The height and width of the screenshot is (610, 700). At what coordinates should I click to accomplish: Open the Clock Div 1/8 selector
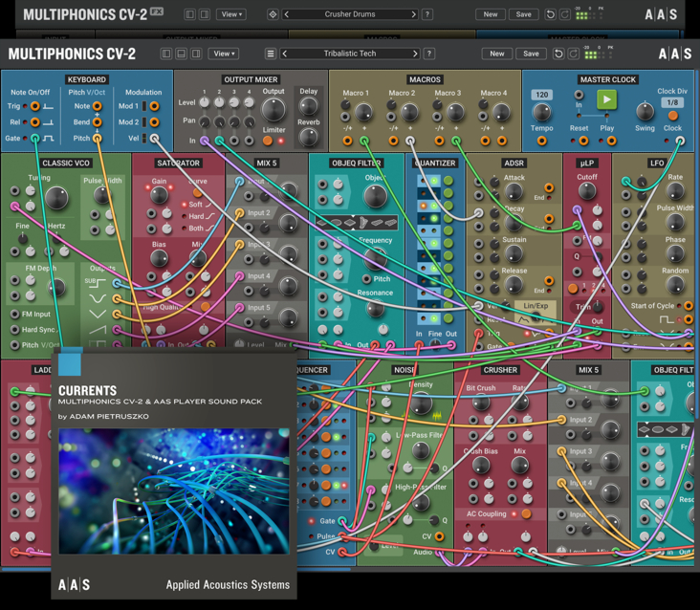pos(672,102)
